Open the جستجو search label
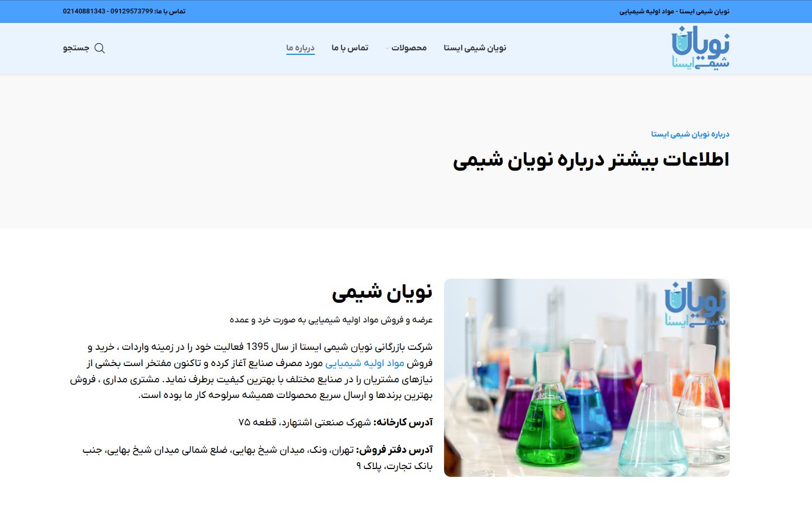Viewport: 812px width, 511px height. click(x=76, y=48)
